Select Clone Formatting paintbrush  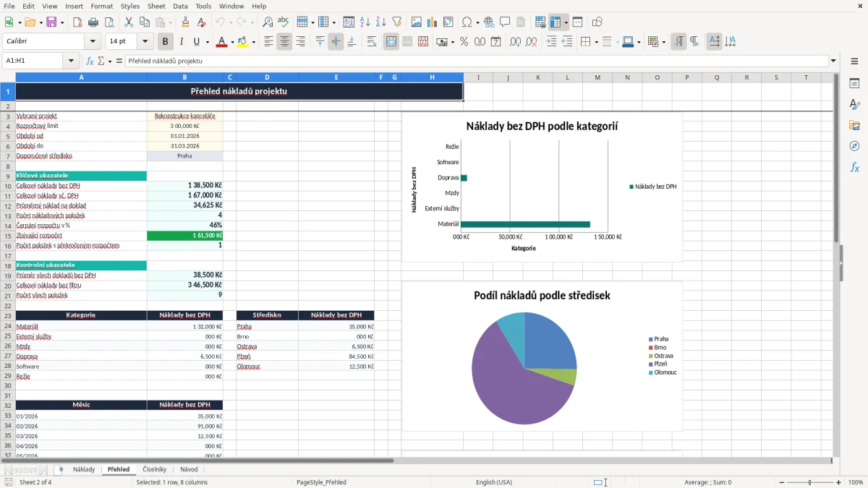click(185, 22)
